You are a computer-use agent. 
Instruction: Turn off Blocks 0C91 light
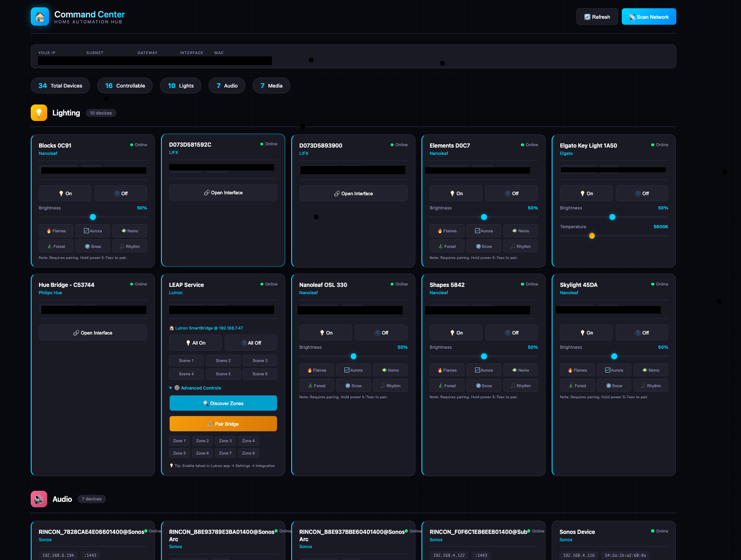click(121, 193)
